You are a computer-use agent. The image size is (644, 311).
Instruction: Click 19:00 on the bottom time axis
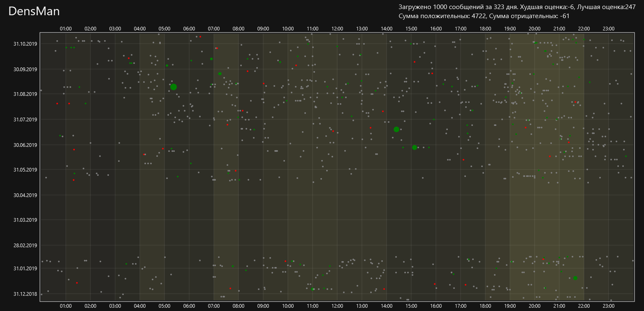coord(510,306)
